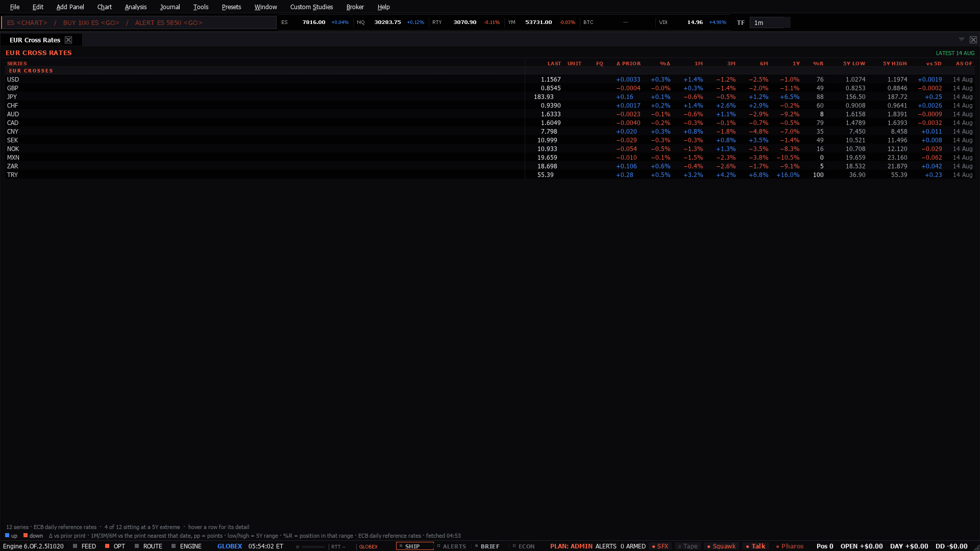Toggle the ALERTS status bar button

(x=452, y=546)
